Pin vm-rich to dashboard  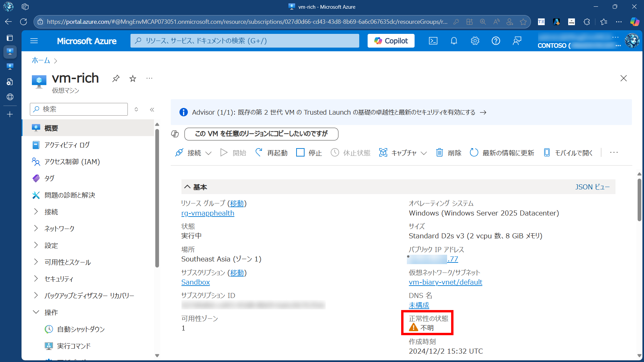tap(116, 78)
